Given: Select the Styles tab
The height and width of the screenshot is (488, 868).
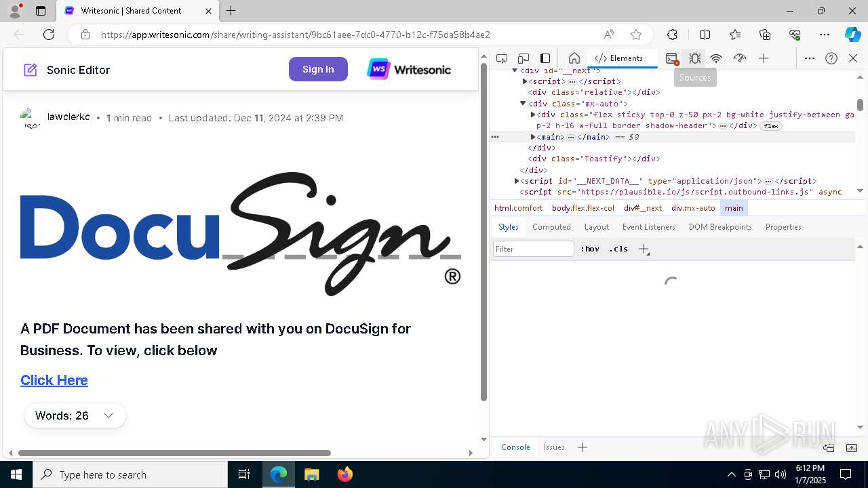Looking at the screenshot, I should pos(508,227).
